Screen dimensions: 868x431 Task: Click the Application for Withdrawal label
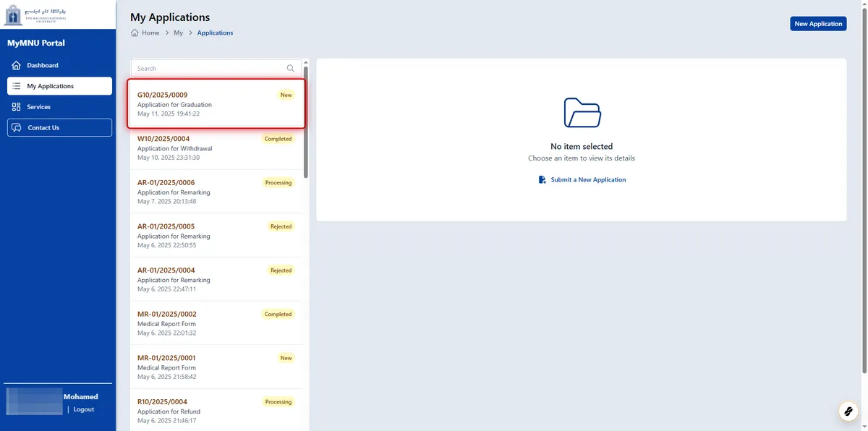pos(174,148)
